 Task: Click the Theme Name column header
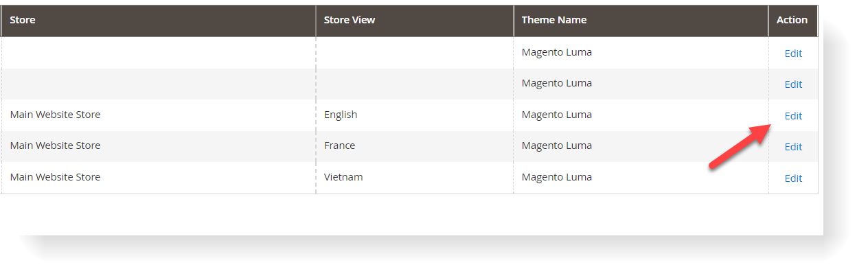coord(554,20)
